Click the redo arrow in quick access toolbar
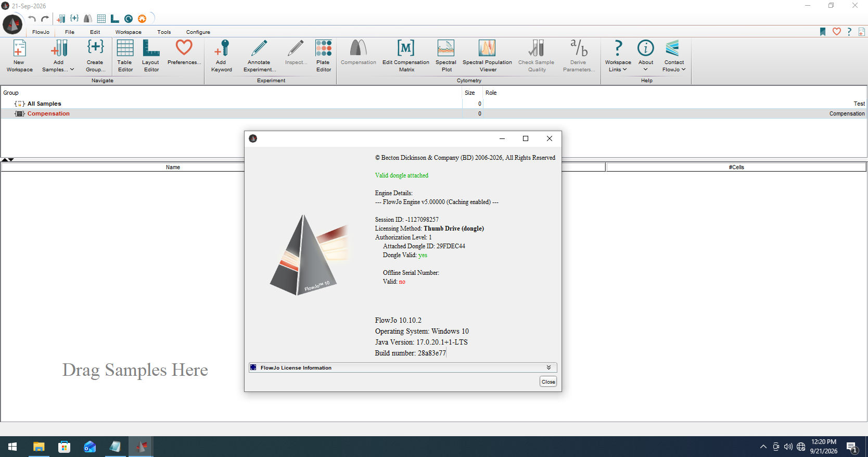 (x=45, y=19)
